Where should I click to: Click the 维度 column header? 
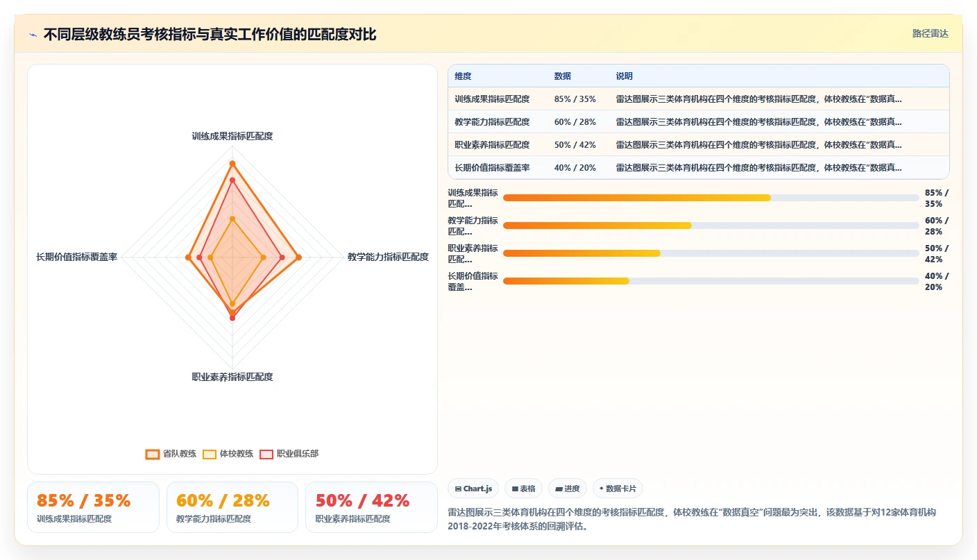pyautogui.click(x=463, y=76)
